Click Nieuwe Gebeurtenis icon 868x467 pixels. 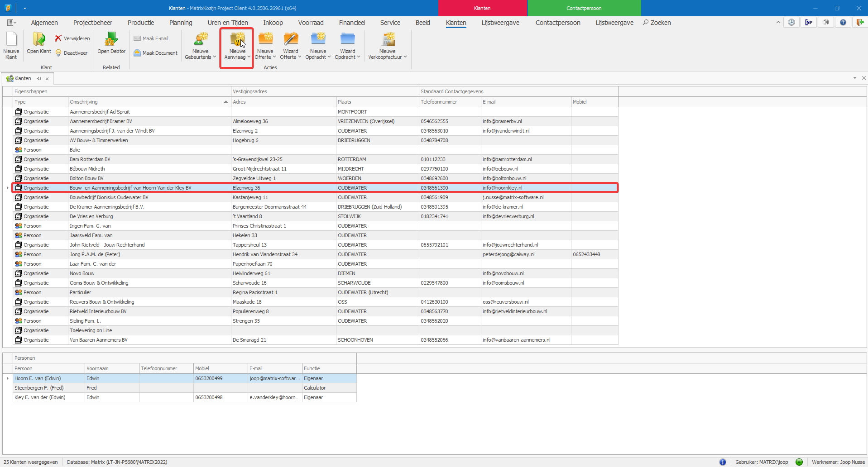pos(201,39)
